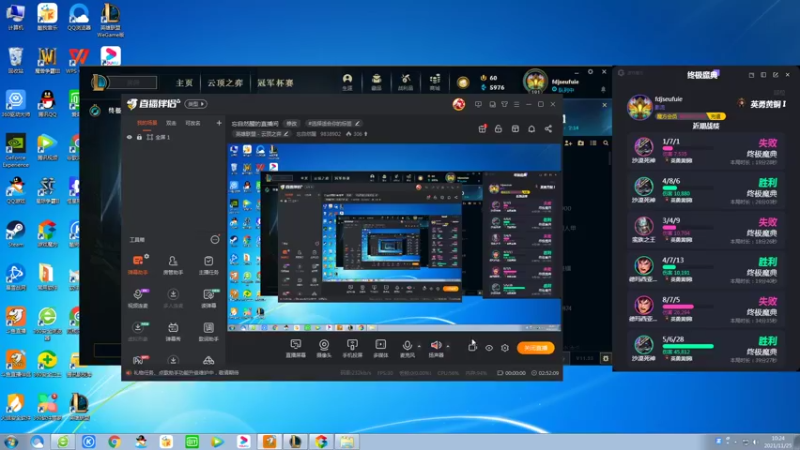Click the notification bell icon in 直播伴侣

coord(532,129)
